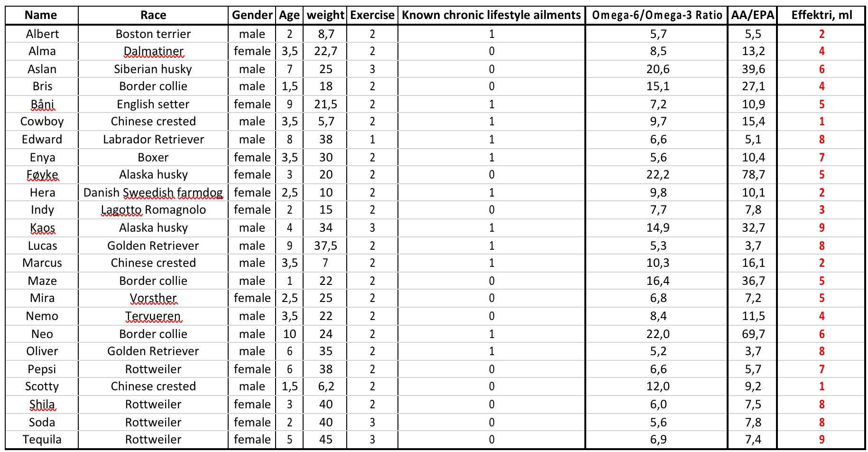Click the AA/EPA column header
Viewport: 868px width, 452px height.
753,15
